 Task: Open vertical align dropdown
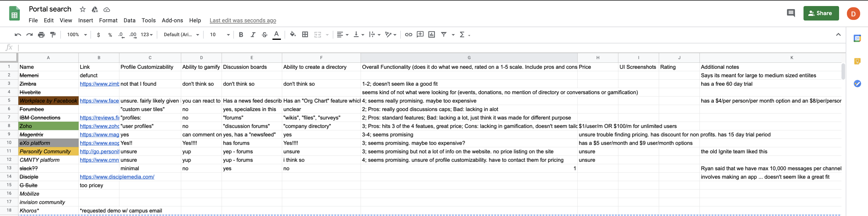tap(359, 35)
